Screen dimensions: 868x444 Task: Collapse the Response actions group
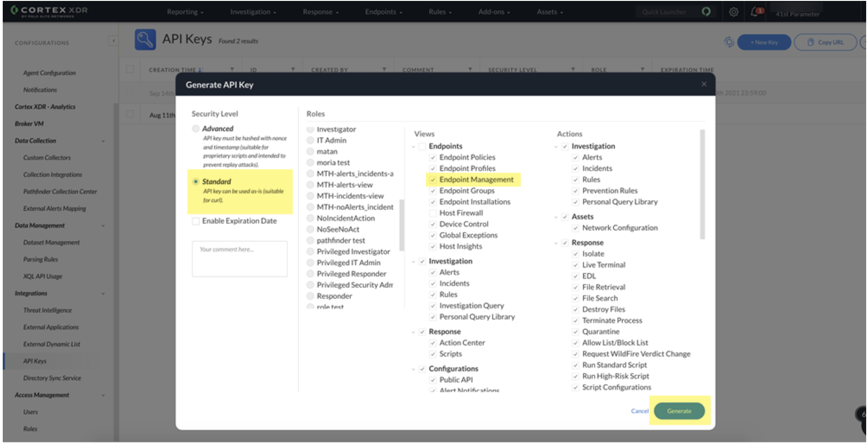(x=556, y=243)
